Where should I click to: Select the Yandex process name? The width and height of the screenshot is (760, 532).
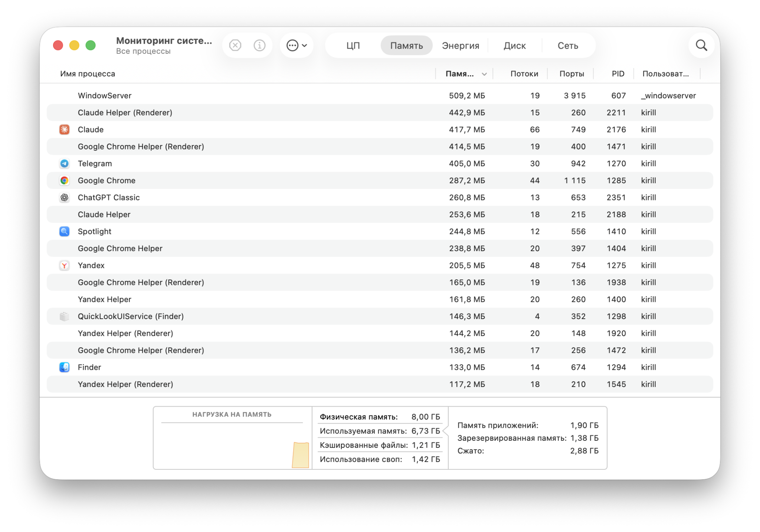pyautogui.click(x=91, y=265)
